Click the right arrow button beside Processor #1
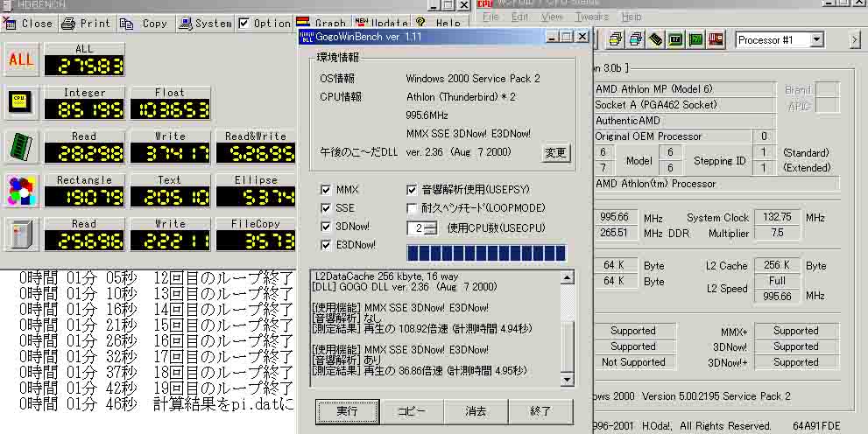Viewport: 868px width, 434px height. point(855,39)
